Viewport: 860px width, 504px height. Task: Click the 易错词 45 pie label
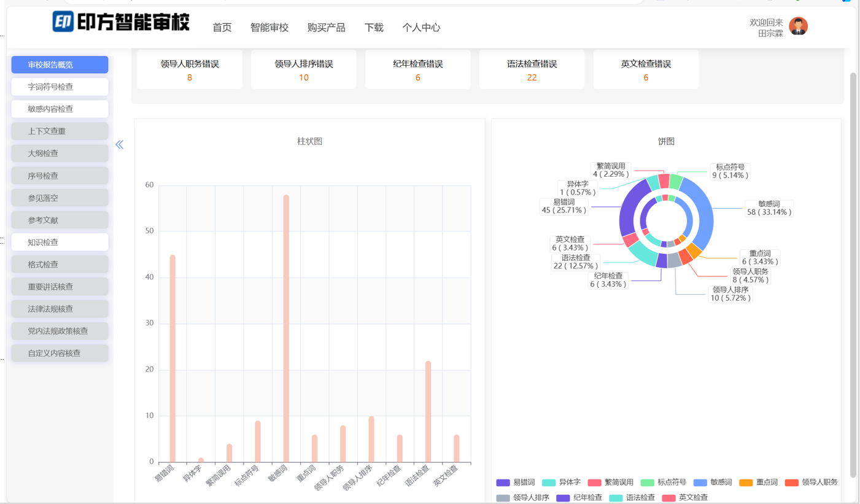point(564,206)
